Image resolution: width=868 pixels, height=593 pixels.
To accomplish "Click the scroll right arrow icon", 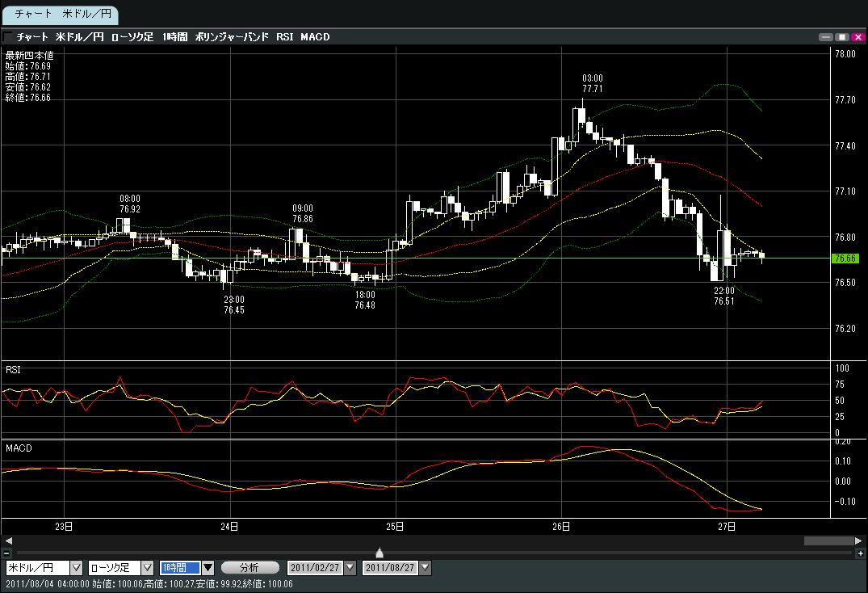I will (x=858, y=540).
